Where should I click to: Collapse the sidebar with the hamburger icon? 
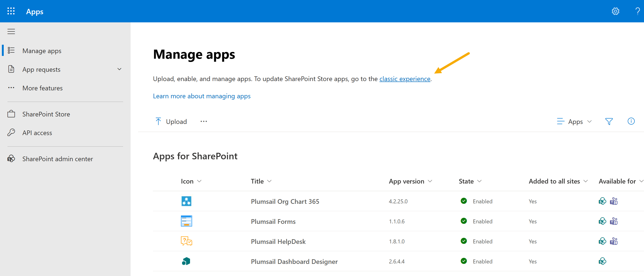click(11, 31)
